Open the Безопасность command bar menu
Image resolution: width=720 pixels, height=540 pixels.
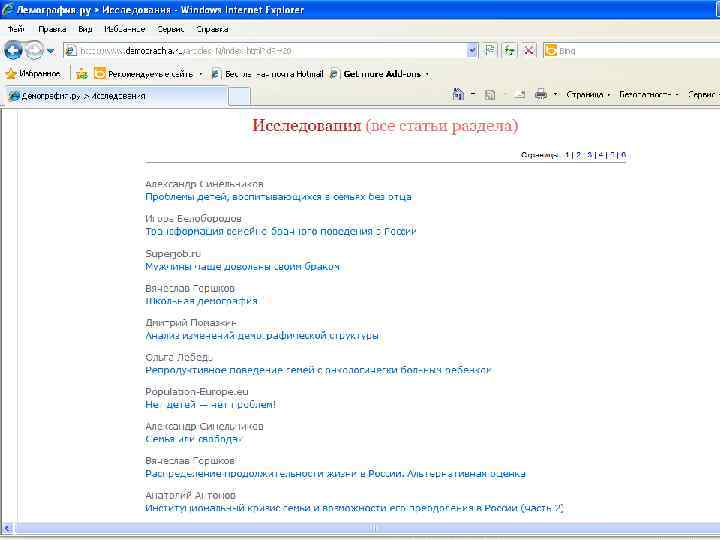[x=648, y=94]
